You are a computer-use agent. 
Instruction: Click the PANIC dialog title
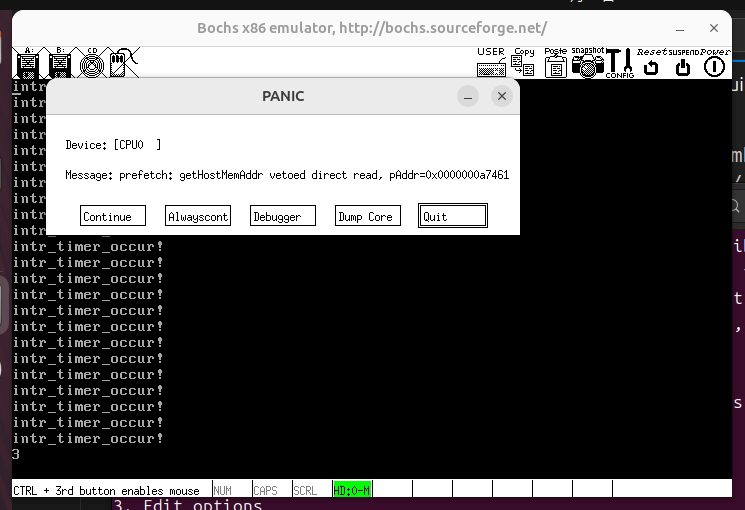pyautogui.click(x=283, y=96)
